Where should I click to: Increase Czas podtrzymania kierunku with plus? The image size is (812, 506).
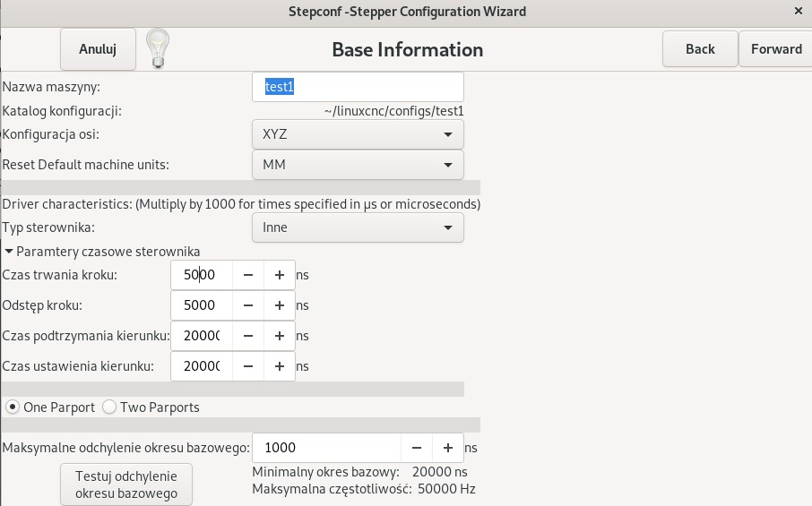(279, 336)
